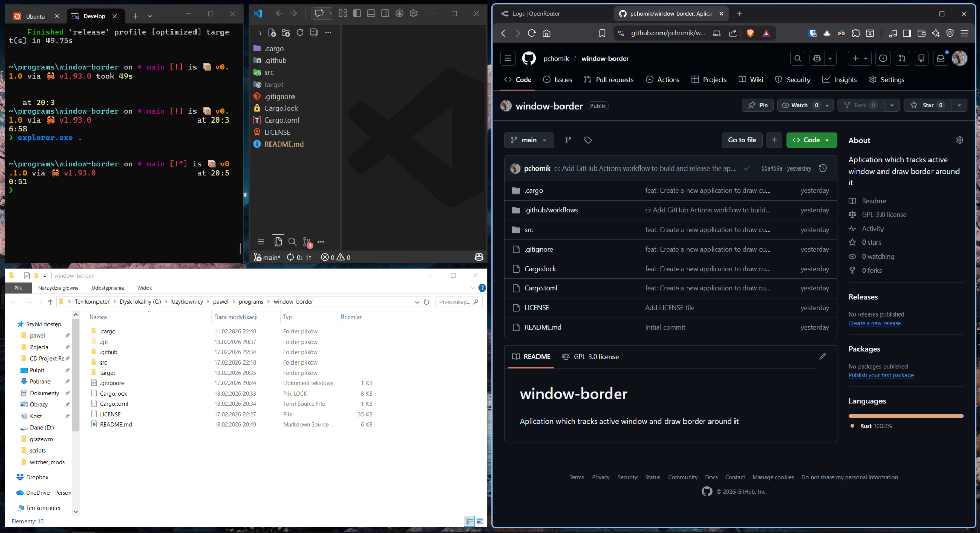This screenshot has height=533, width=980.
Task: Select target folder in Explorer file list
Action: pyautogui.click(x=107, y=373)
